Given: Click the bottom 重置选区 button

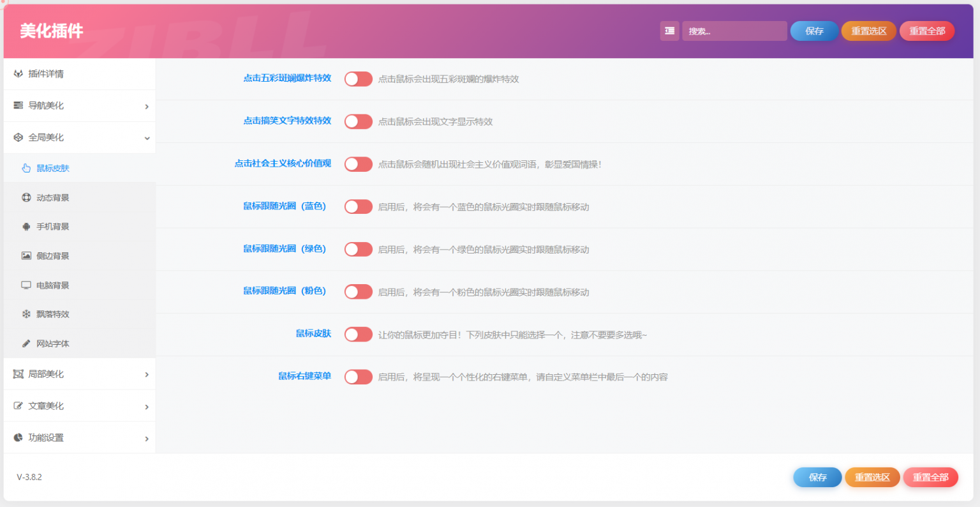Looking at the screenshot, I should pyautogui.click(x=872, y=477).
